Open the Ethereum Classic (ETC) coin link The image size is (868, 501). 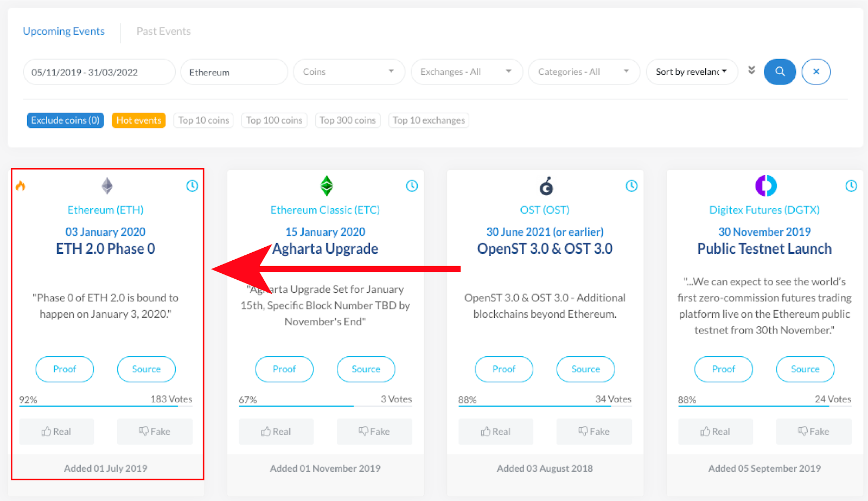coord(325,210)
